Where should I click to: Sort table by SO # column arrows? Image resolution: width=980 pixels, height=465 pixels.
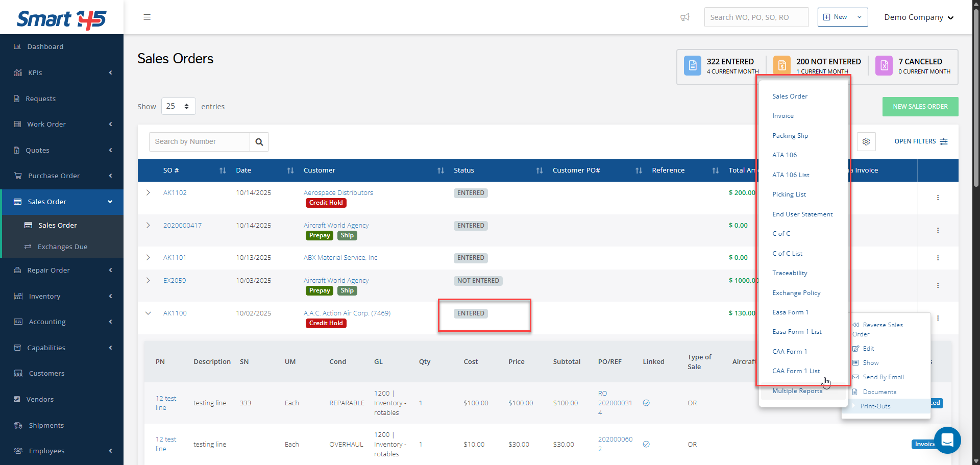click(x=223, y=170)
